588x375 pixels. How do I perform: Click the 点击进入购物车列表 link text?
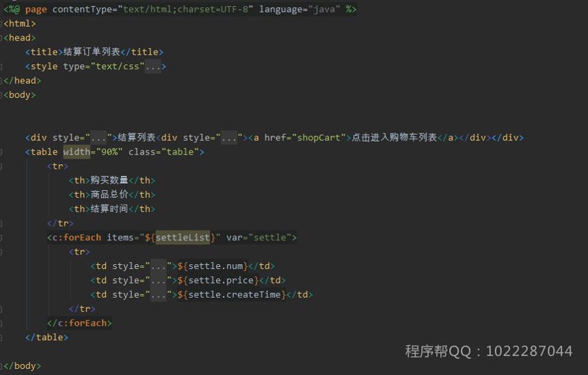coord(394,138)
